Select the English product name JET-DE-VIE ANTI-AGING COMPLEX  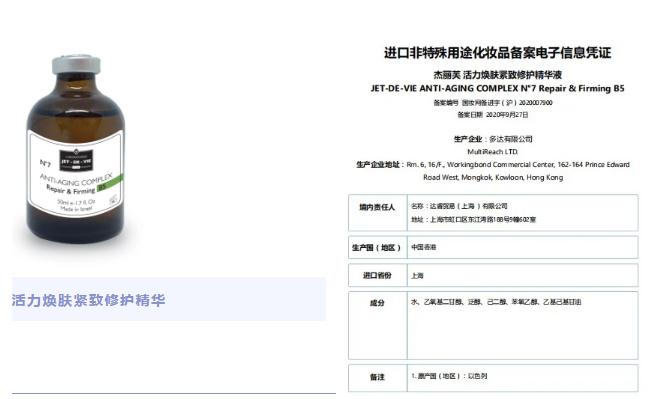click(497, 88)
